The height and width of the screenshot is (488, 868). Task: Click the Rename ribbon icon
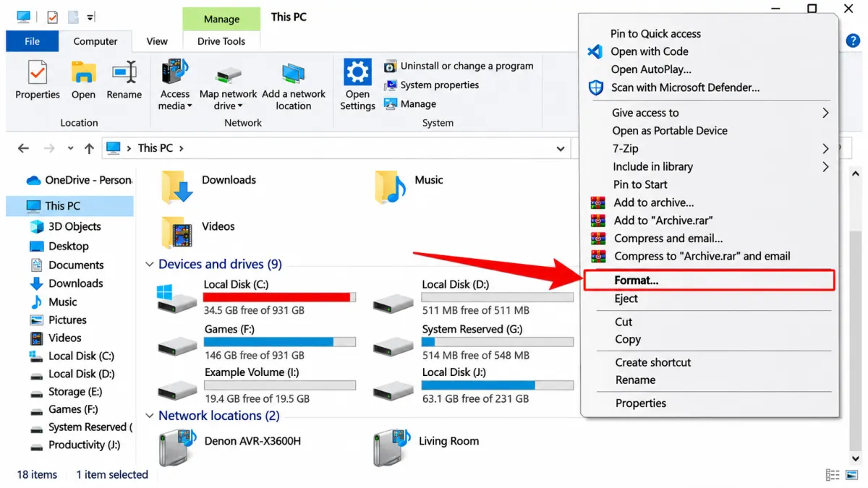click(124, 72)
